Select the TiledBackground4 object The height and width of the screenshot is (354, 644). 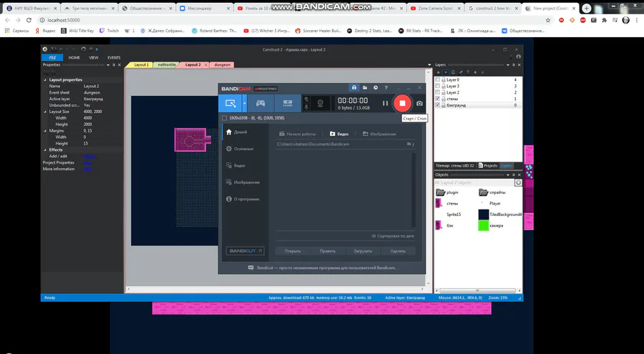(500, 215)
